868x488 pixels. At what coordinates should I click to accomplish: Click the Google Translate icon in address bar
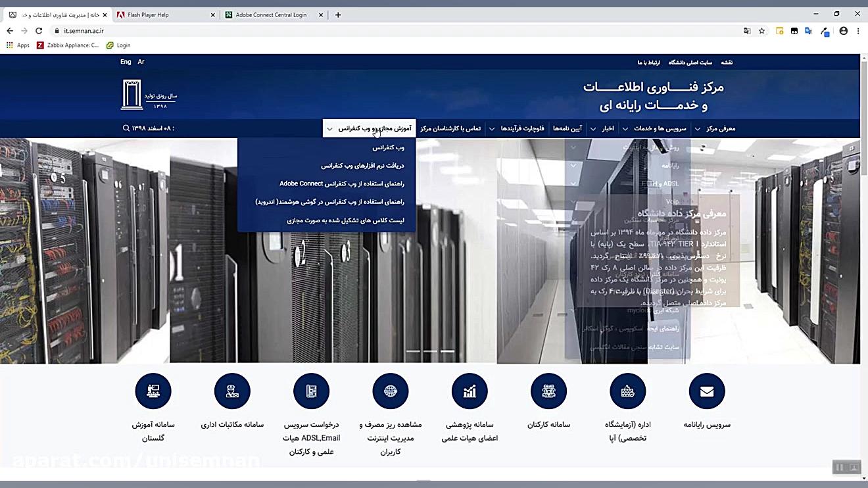[x=746, y=30]
